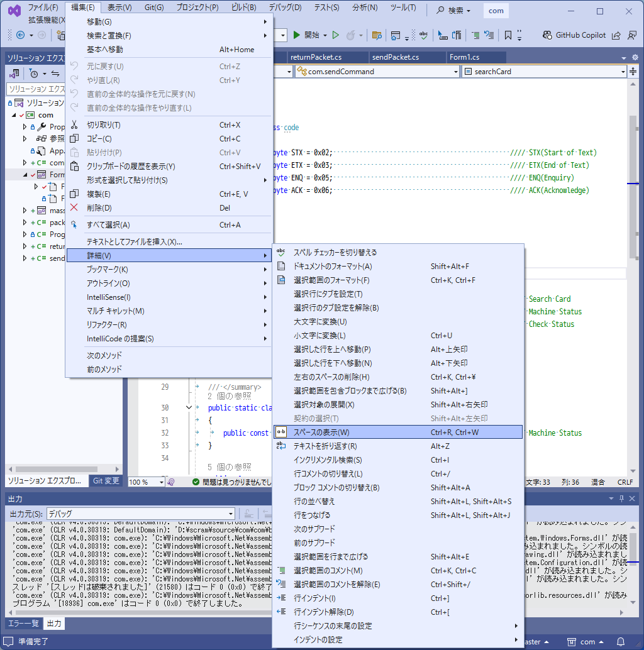
Task: Click the GitHub Copilot icon
Action: (547, 35)
